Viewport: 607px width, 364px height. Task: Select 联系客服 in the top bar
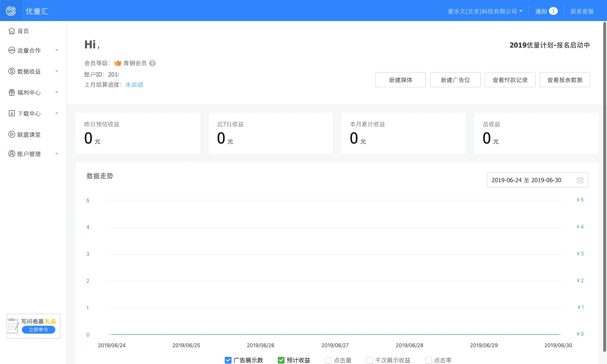click(x=582, y=11)
